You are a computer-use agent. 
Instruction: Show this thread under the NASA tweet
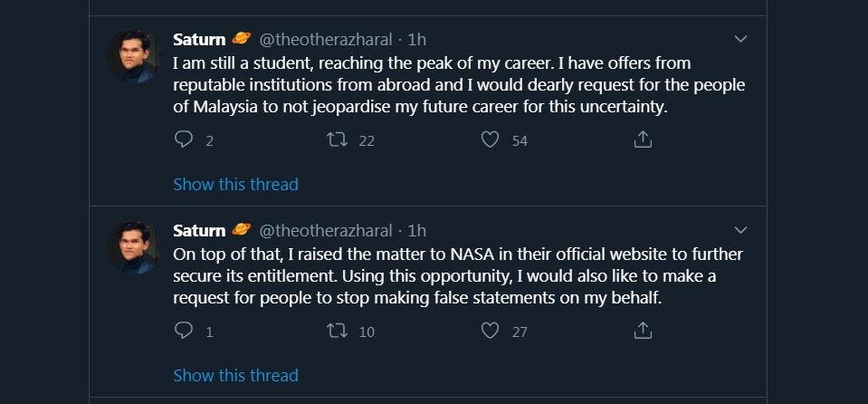point(235,375)
